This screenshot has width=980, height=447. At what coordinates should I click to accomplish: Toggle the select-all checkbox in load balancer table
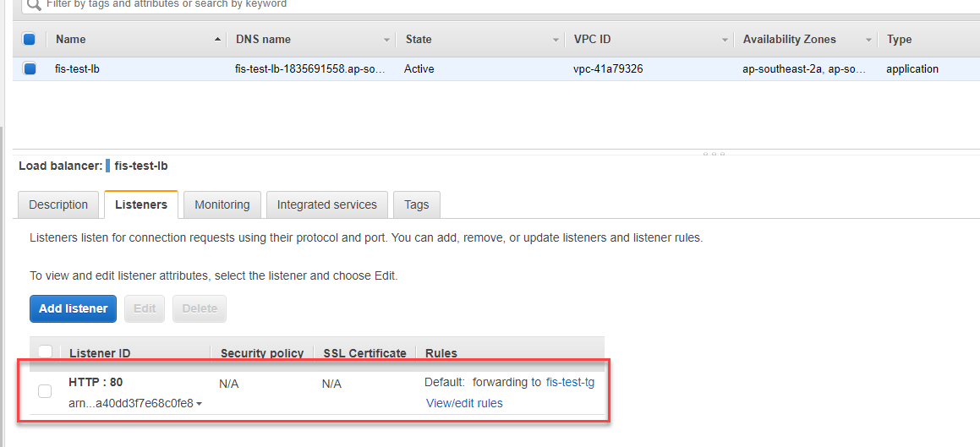pyautogui.click(x=29, y=39)
